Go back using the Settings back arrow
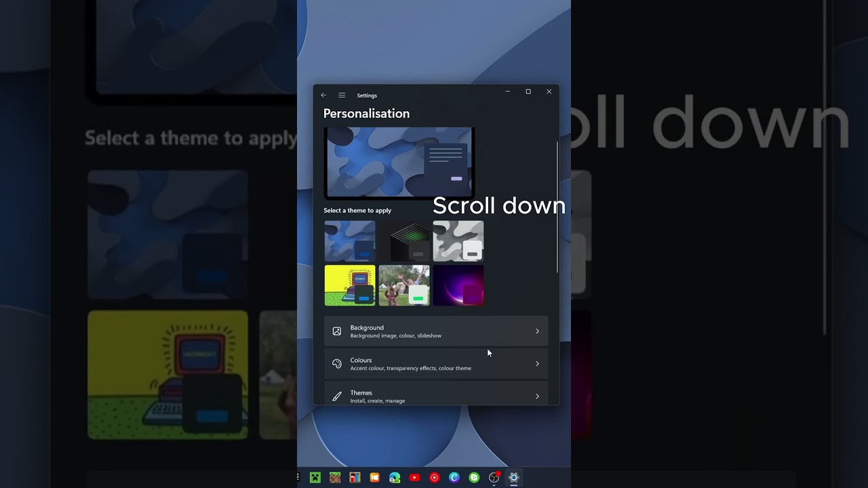This screenshot has height=488, width=868. click(323, 96)
